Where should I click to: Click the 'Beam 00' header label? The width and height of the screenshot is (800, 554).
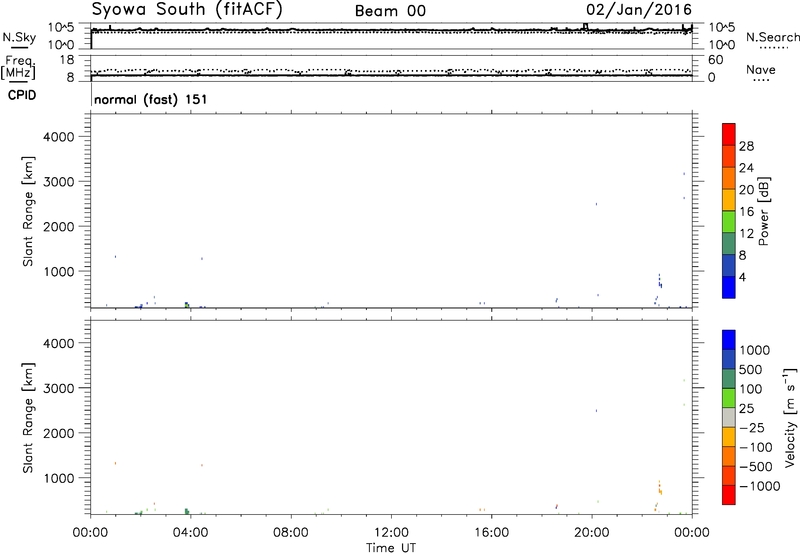click(x=390, y=11)
